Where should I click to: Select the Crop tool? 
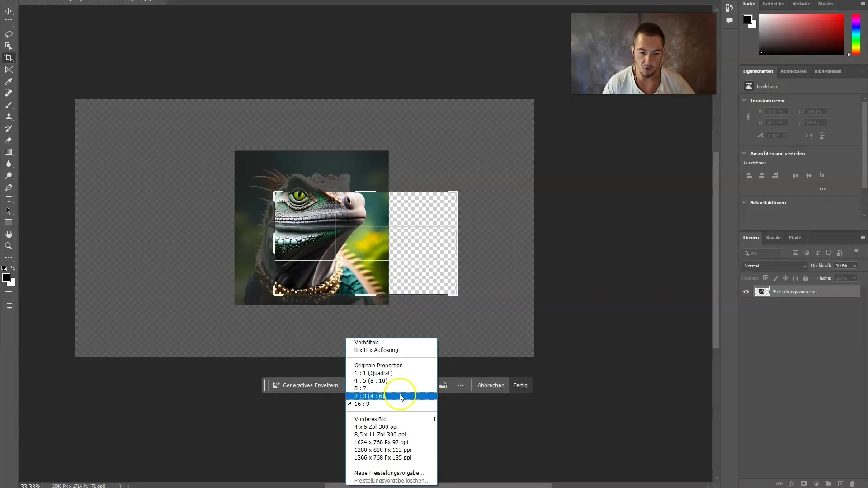coord(9,58)
